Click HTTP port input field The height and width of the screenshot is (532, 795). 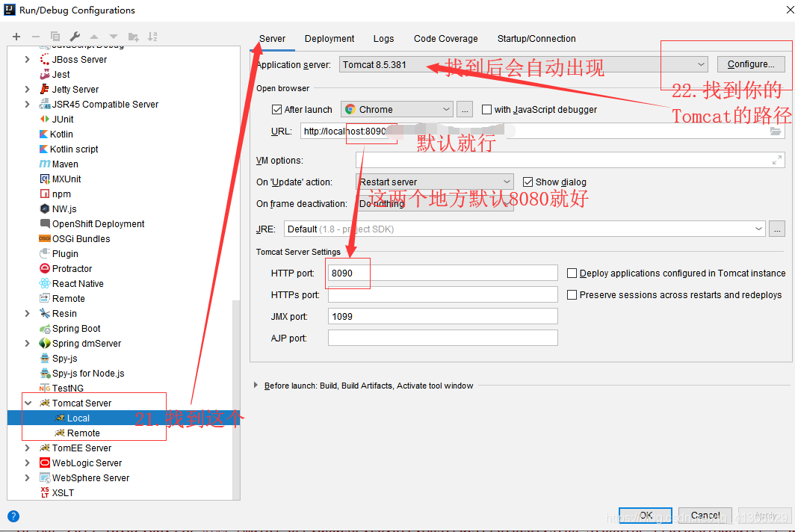442,273
